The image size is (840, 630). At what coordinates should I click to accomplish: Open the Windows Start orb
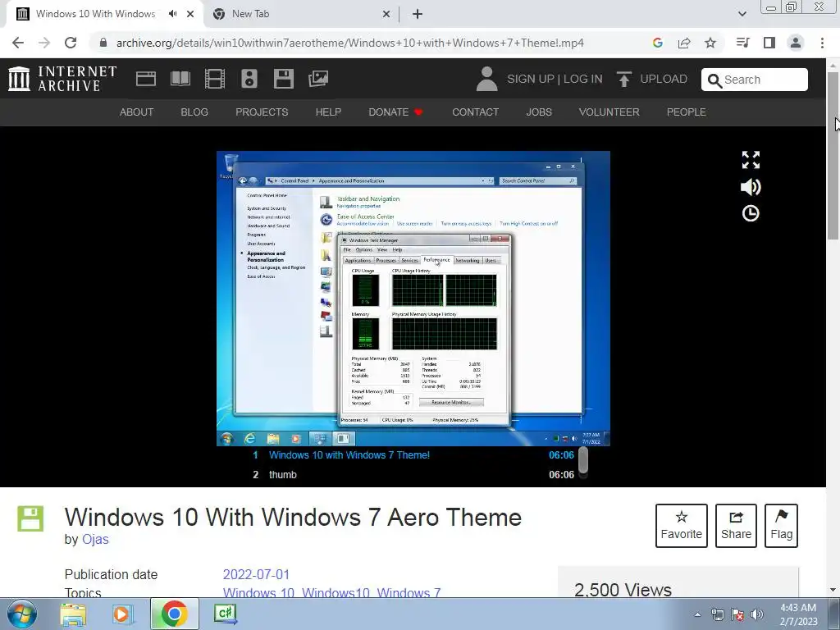click(22, 614)
